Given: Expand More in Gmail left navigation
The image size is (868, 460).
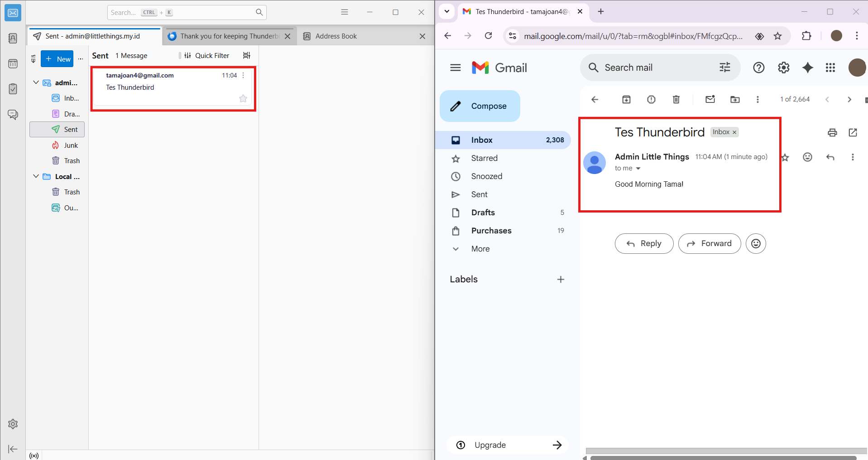Looking at the screenshot, I should [x=480, y=249].
